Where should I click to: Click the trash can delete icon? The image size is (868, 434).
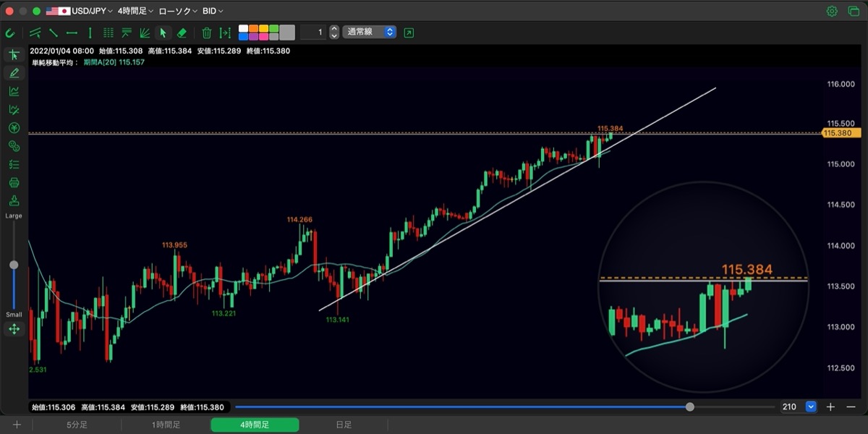(x=207, y=33)
